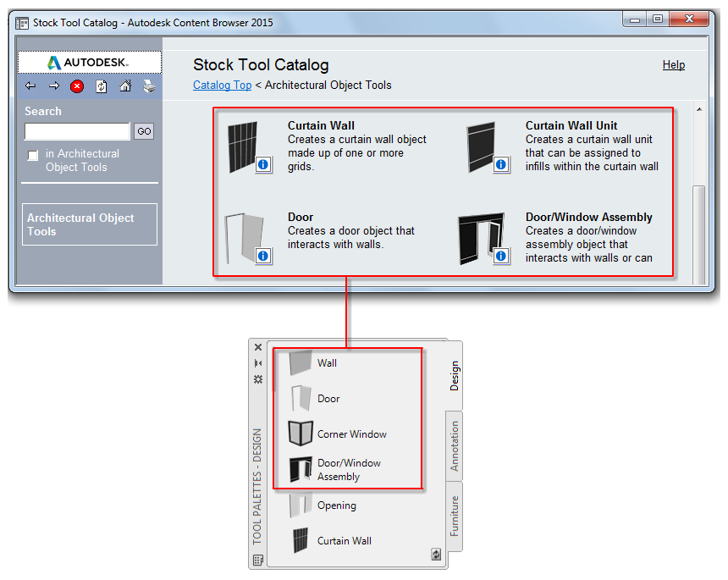Viewport: 728px width, 580px height.
Task: Go back with the left arrow icon
Action: tap(30, 86)
